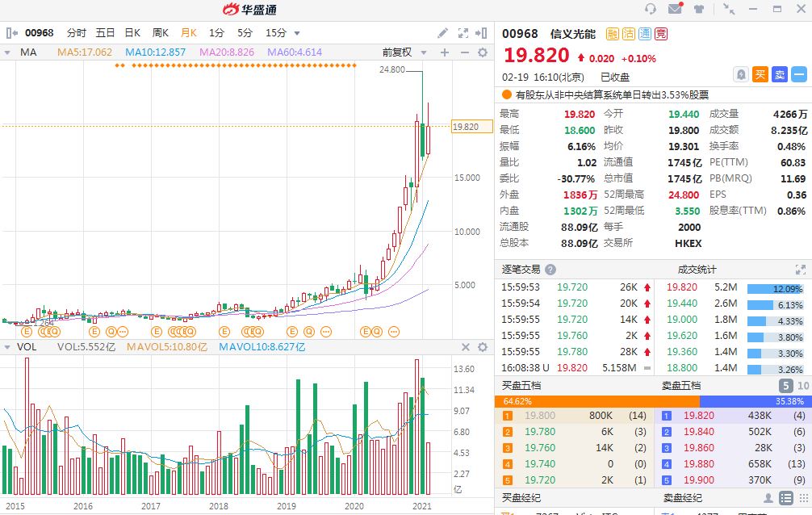The width and height of the screenshot is (812, 515).
Task: Click the MA10:12.857 indicator label
Action: (x=155, y=52)
